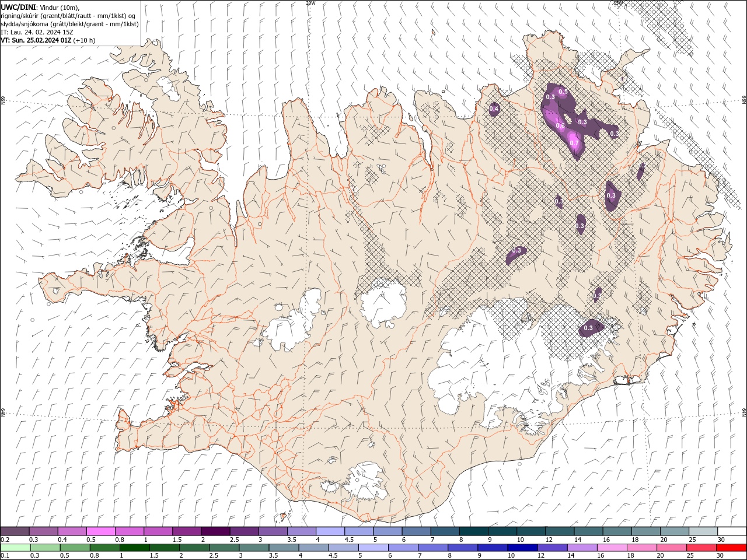Click the 'rigning/skúrir' legend description line
Screen dimensions: 747x560
(x=68, y=15)
